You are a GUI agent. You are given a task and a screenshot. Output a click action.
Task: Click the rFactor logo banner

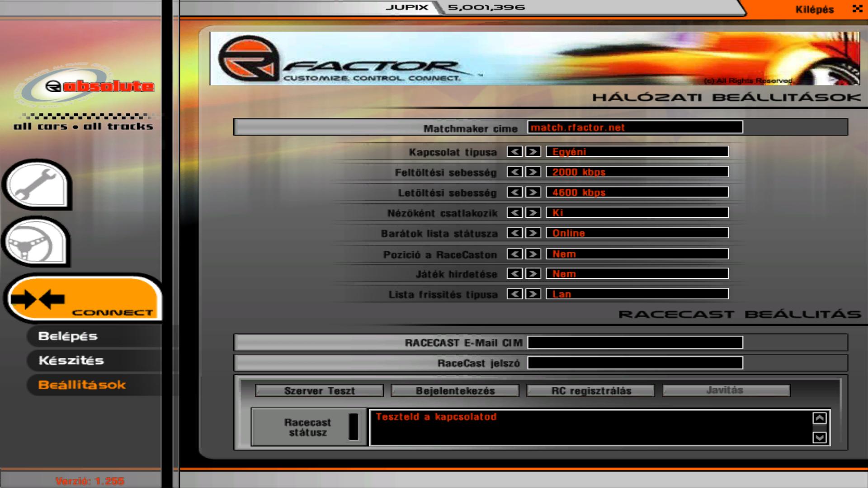pyautogui.click(x=534, y=58)
